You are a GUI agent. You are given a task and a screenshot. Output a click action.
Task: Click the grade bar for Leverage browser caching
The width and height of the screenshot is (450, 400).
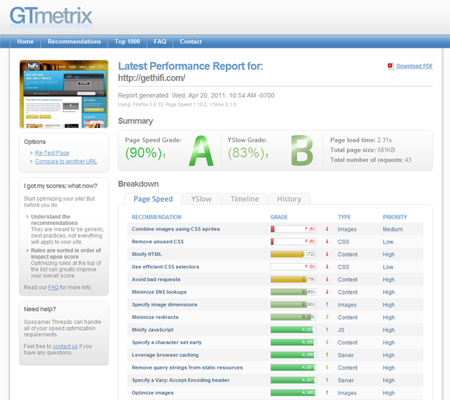pos(293,355)
